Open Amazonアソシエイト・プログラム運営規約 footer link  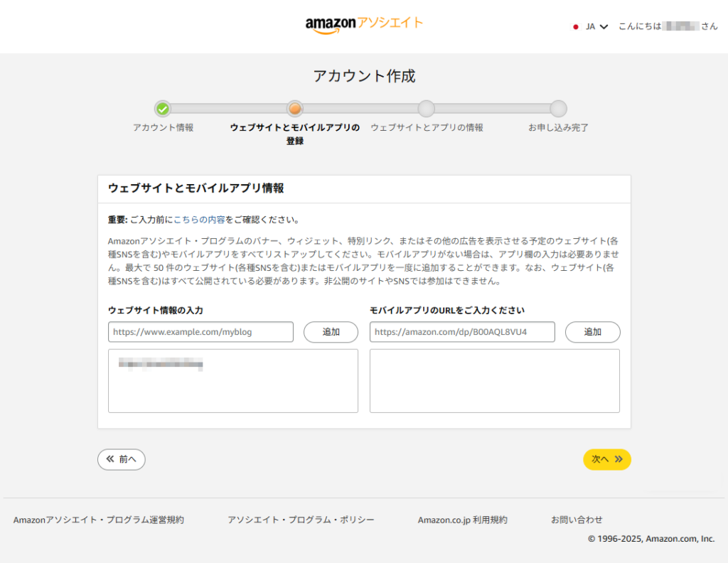coord(98,520)
